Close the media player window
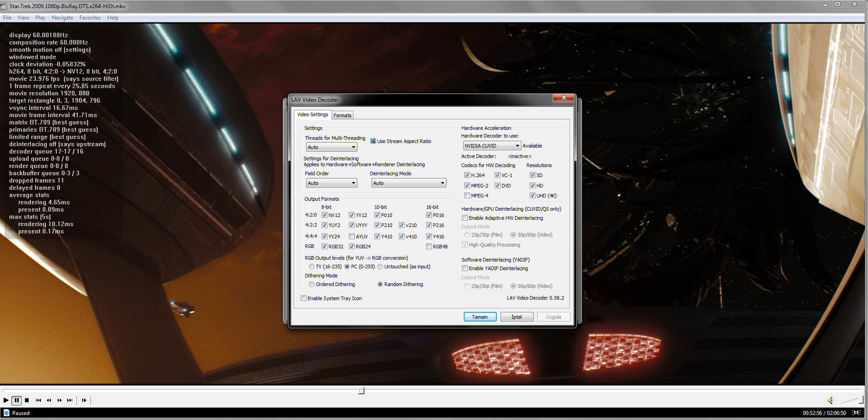Viewport: 868px width, 420px height. tap(854, 5)
